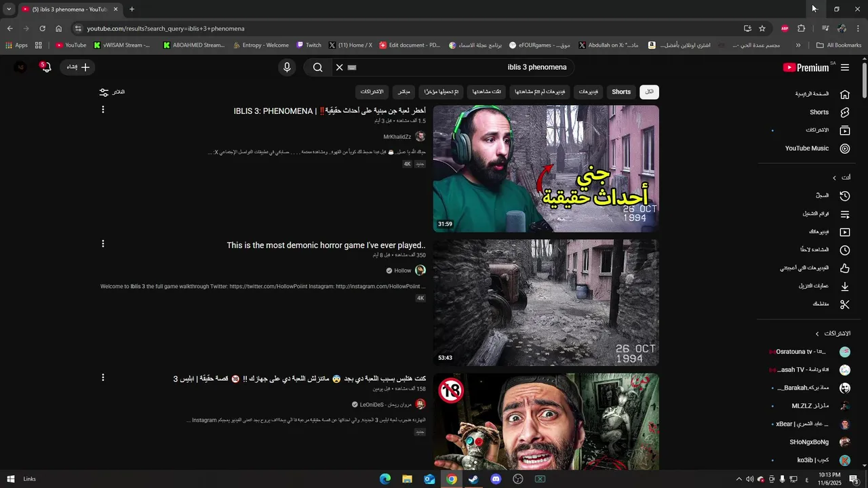Screen dimensions: 868x488
Task: Select the Unwatched videos filter chip
Action: [540, 92]
